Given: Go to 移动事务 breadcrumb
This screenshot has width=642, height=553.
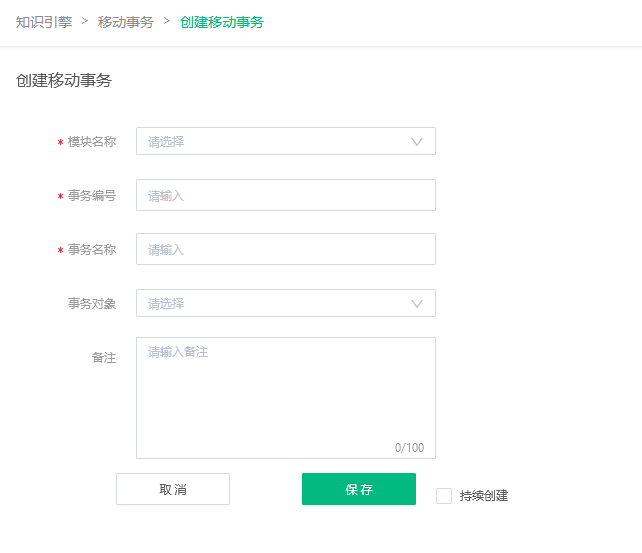Looking at the screenshot, I should tap(126, 22).
